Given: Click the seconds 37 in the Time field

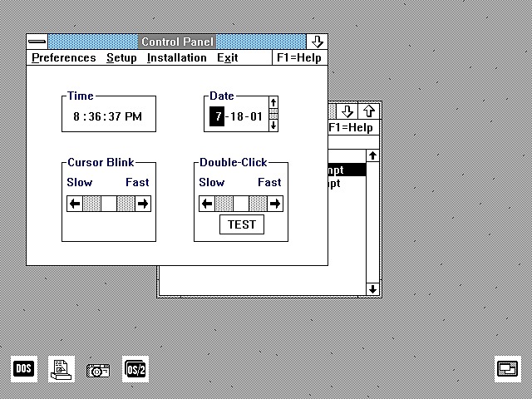Looking at the screenshot, I should [x=115, y=116].
